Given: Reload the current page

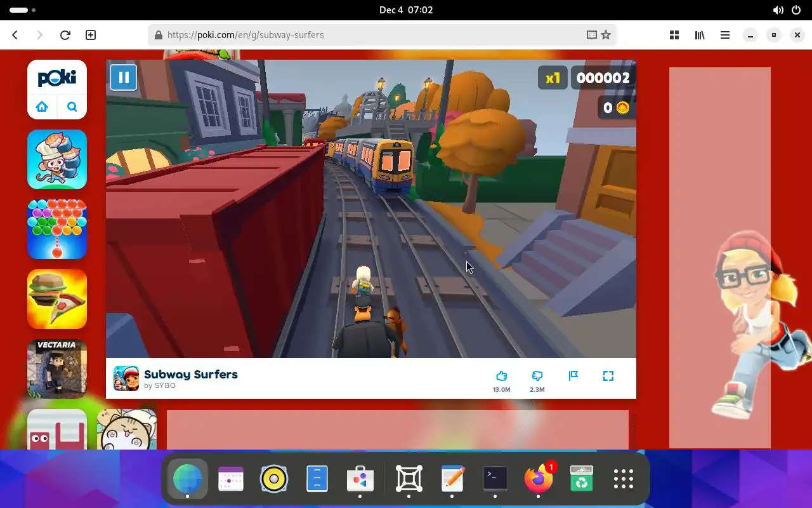Looking at the screenshot, I should pos(65,35).
